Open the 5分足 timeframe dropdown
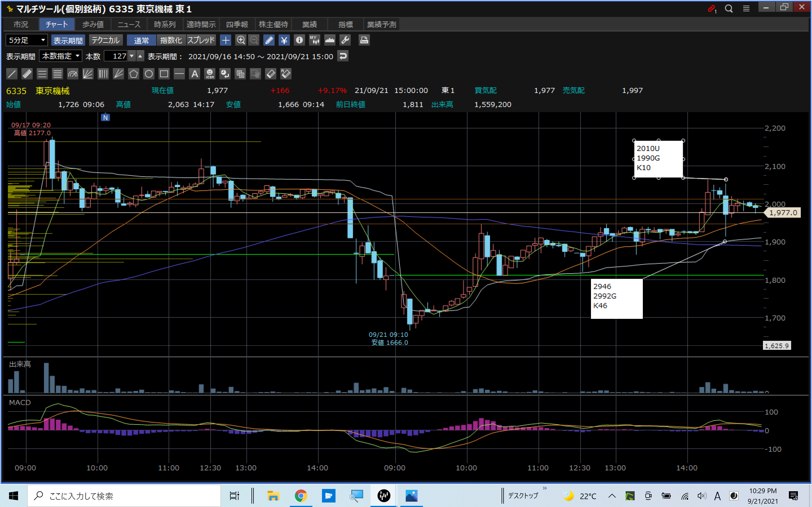The height and width of the screenshot is (507, 812). (x=27, y=40)
